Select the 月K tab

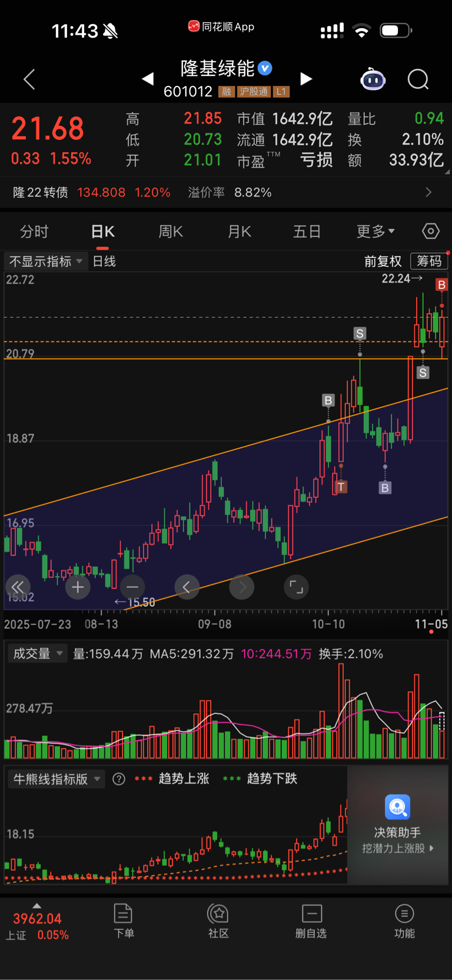point(240,231)
